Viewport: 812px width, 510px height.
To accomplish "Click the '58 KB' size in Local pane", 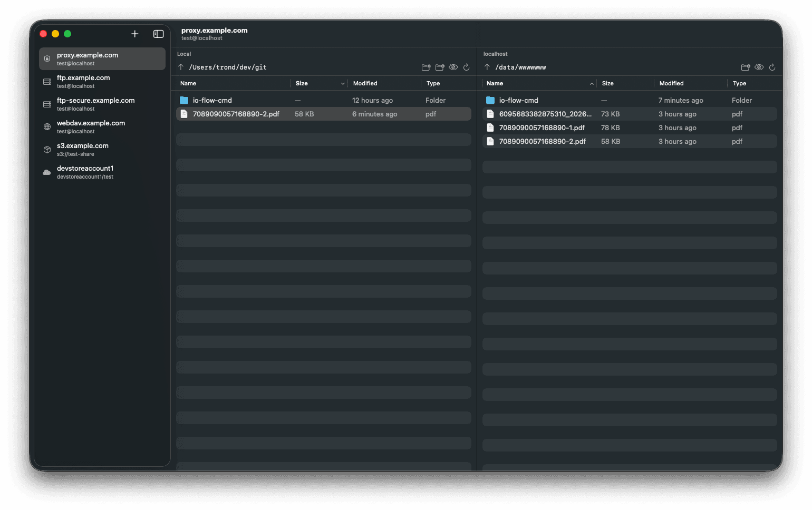I will point(304,114).
